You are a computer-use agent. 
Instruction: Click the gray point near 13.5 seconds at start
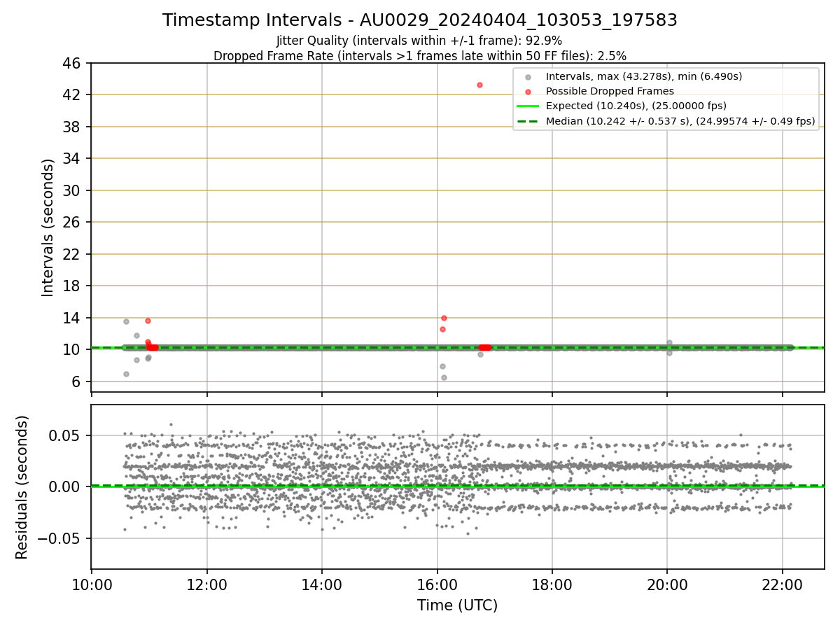(x=126, y=321)
